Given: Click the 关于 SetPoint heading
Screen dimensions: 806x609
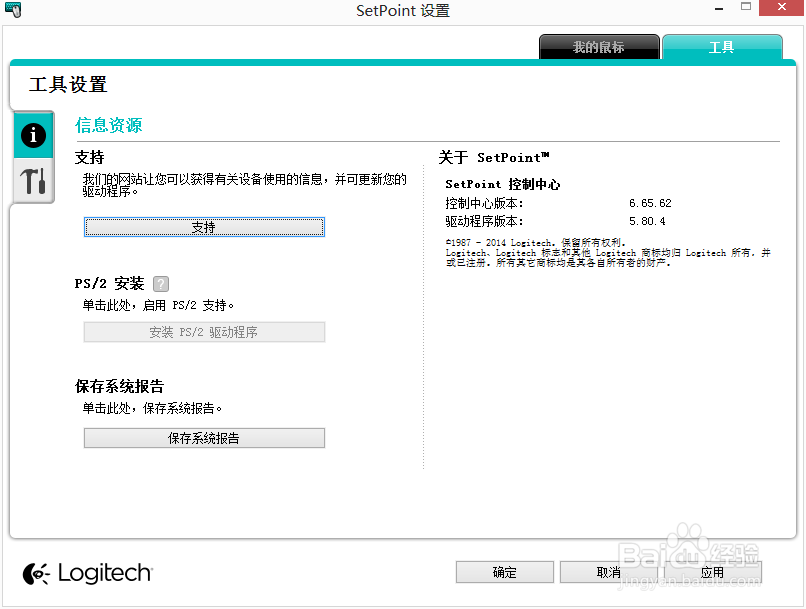Looking at the screenshot, I should tap(493, 157).
